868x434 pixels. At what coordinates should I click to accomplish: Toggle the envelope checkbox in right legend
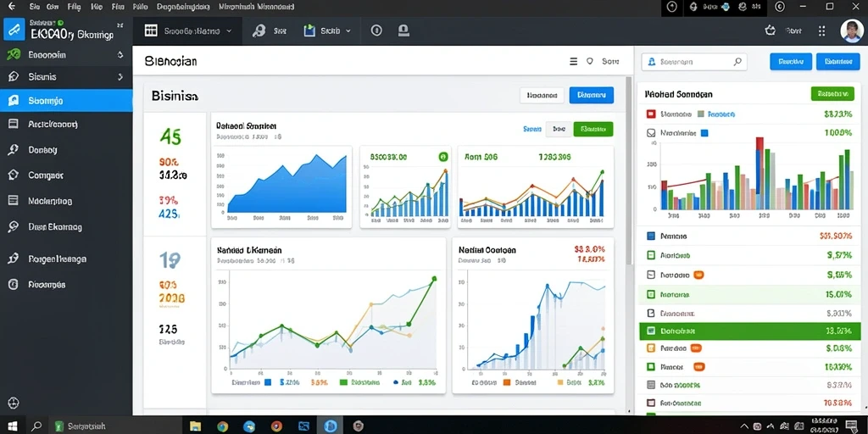pos(651,133)
